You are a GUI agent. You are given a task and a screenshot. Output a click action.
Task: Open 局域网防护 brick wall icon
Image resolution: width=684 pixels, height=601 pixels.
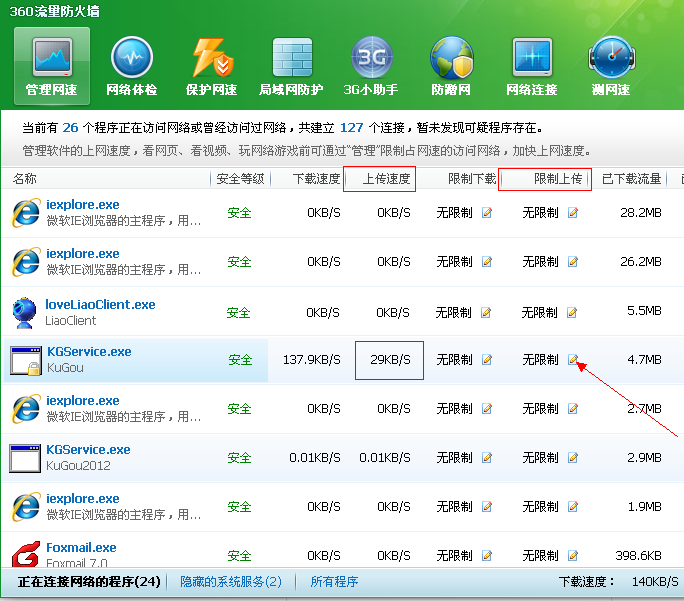(291, 58)
